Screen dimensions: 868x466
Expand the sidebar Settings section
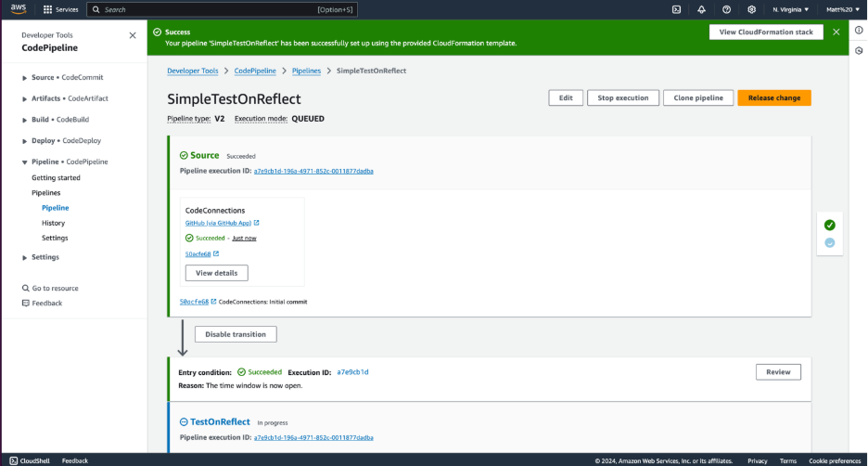pos(24,258)
